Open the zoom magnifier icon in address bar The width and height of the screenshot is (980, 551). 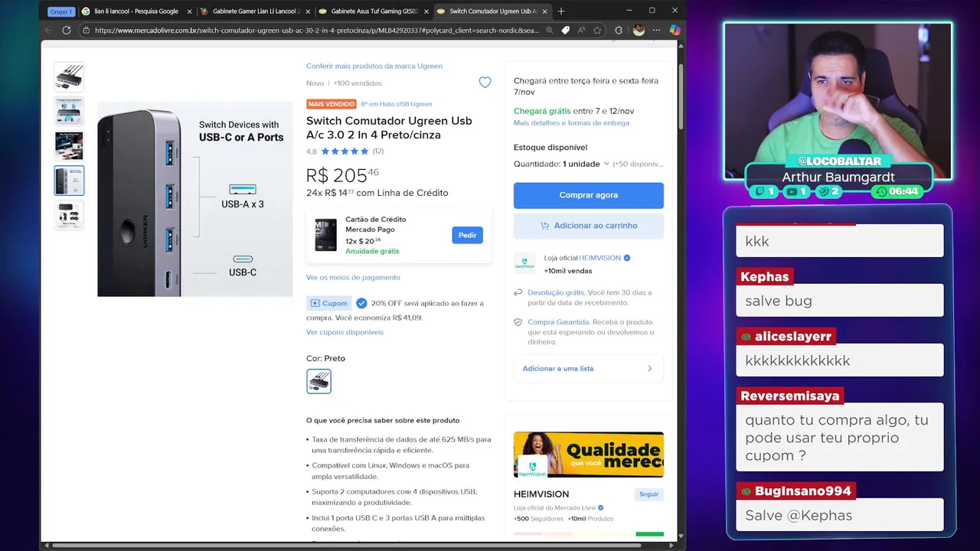tap(548, 30)
